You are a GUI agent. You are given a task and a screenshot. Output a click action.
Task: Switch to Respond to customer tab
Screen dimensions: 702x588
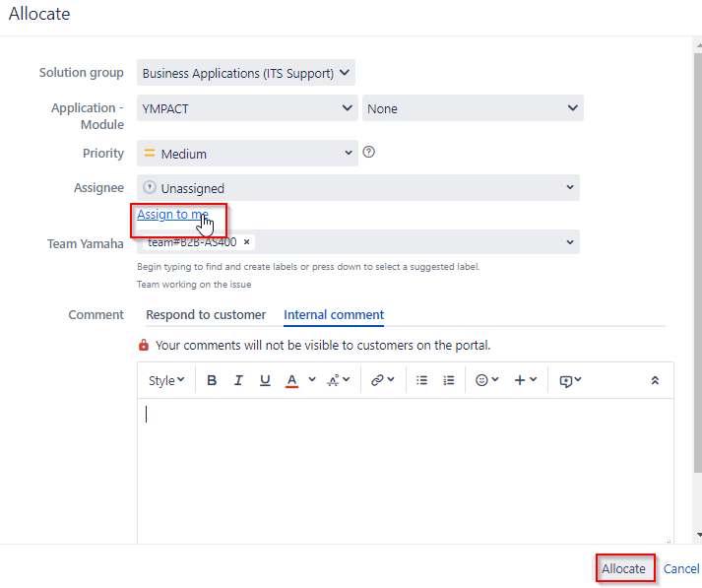206,315
